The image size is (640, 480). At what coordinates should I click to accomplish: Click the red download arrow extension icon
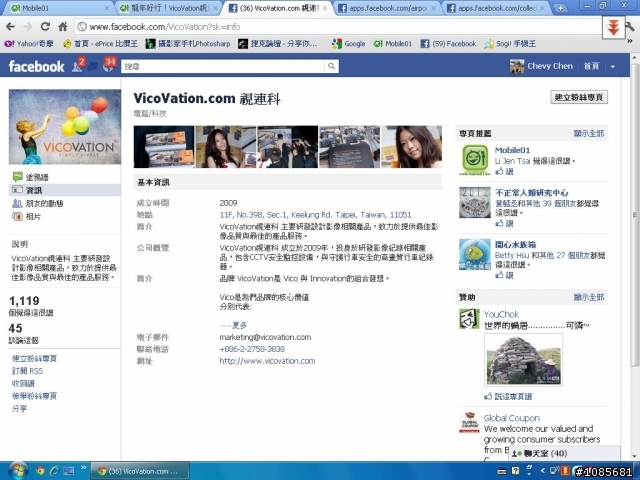click(x=613, y=28)
